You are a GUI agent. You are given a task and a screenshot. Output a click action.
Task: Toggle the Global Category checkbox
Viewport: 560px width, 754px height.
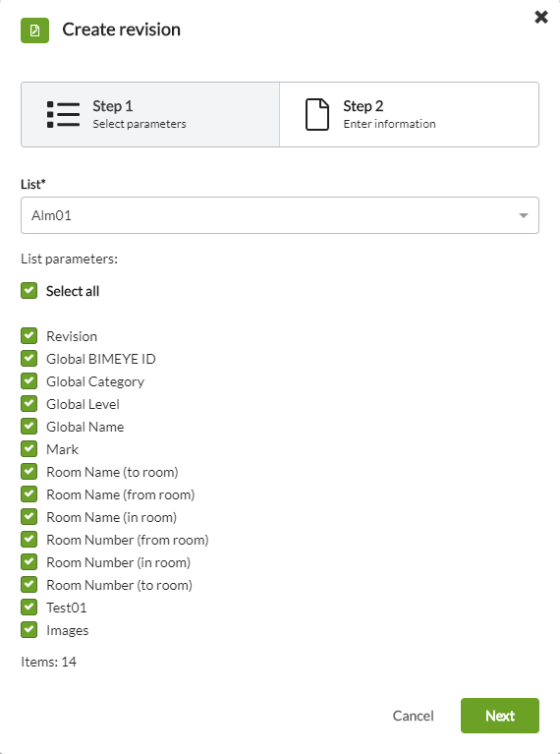tap(28, 380)
